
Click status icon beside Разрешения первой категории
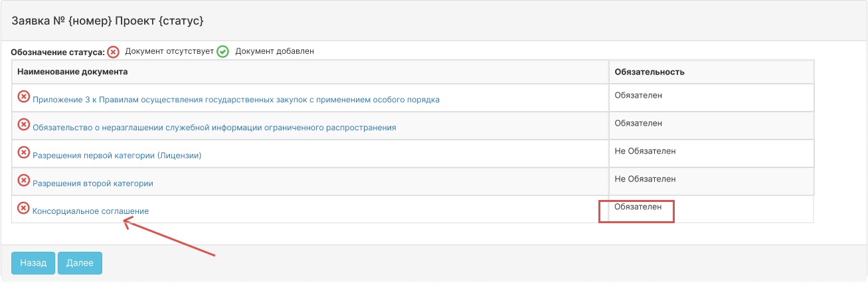pos(23,153)
